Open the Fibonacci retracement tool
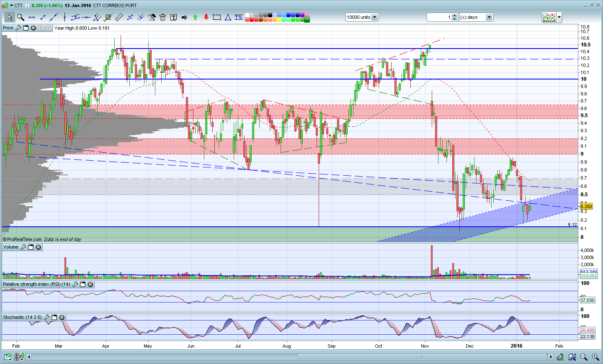603x364 pixels. tap(108, 17)
